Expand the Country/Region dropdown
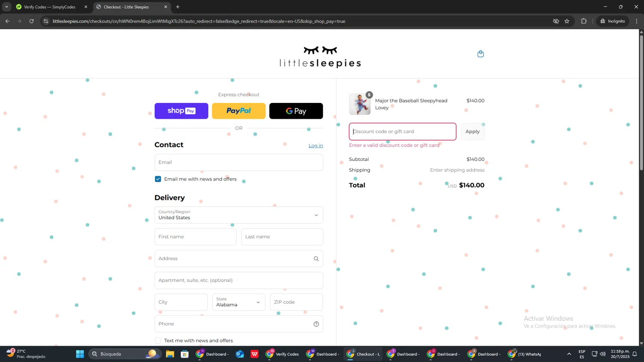The height and width of the screenshot is (362, 644). tap(239, 215)
